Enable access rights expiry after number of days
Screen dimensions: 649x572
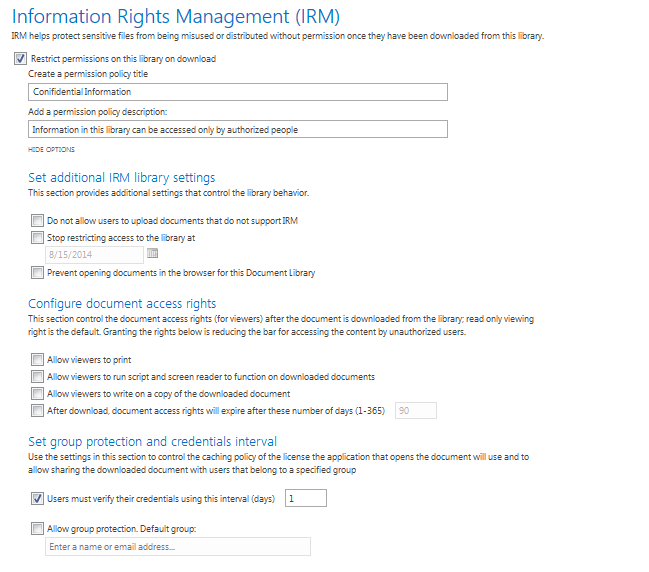(37, 410)
